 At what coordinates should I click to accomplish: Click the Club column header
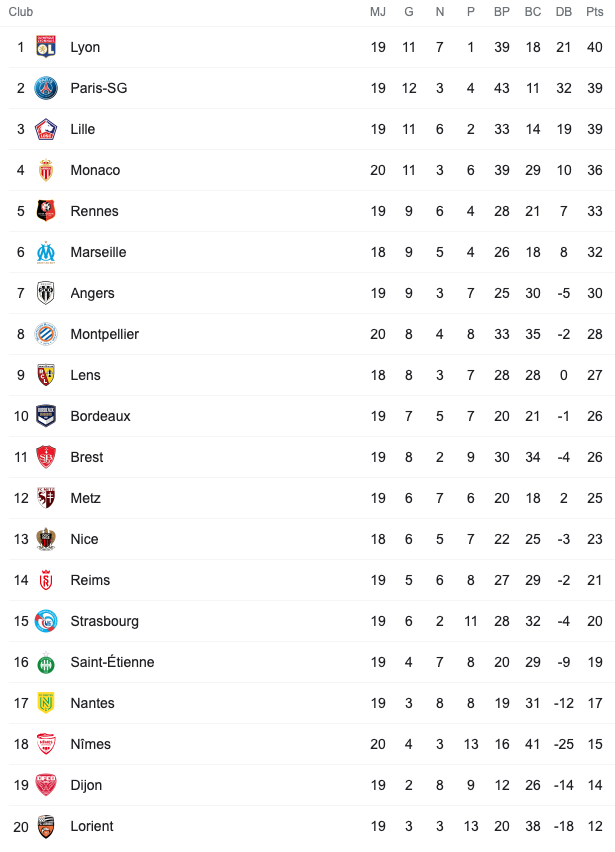tap(21, 12)
